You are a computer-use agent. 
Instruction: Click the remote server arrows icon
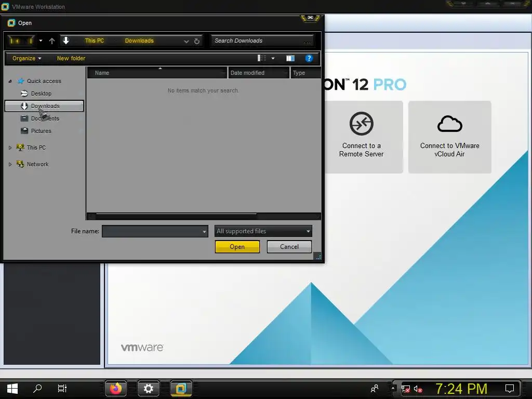pos(362,124)
